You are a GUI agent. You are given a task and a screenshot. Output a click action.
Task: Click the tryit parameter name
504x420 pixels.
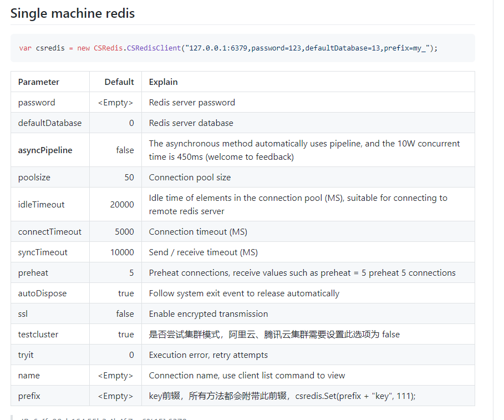point(28,355)
